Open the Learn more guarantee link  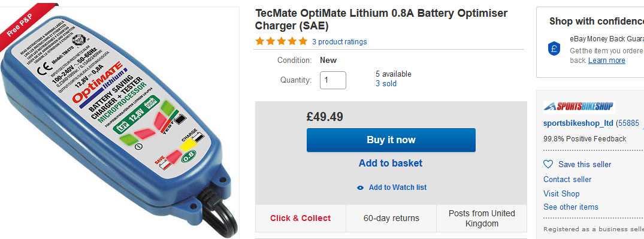pyautogui.click(x=607, y=60)
